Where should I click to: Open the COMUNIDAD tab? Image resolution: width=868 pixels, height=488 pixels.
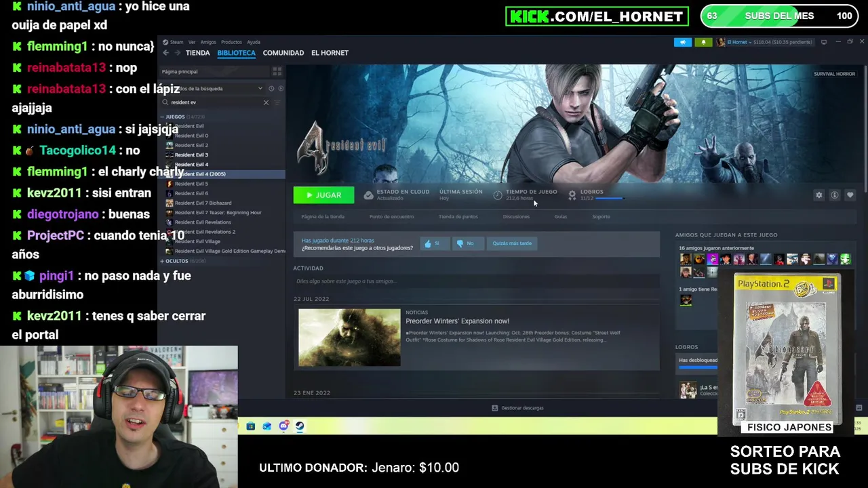pyautogui.click(x=283, y=53)
